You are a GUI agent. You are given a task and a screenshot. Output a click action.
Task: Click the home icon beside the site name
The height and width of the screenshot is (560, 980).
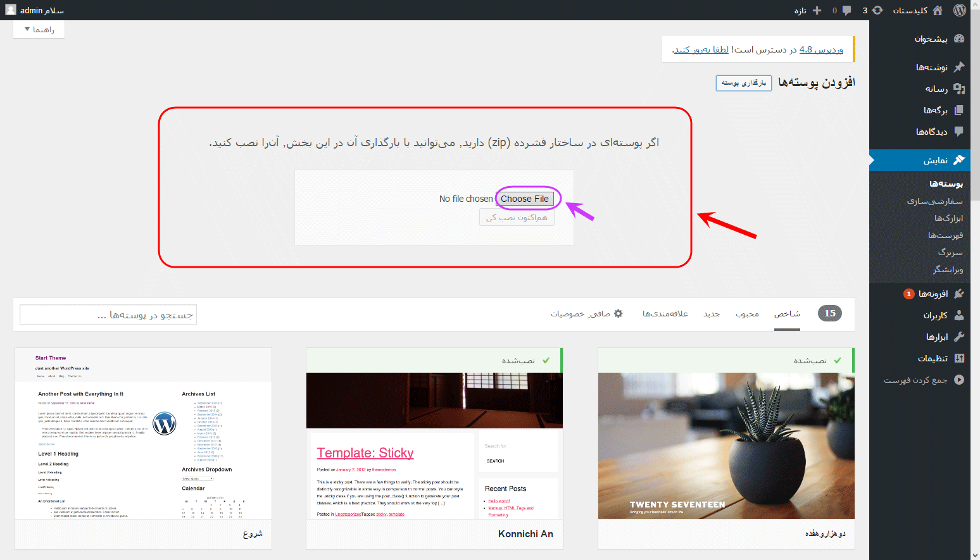[938, 10]
